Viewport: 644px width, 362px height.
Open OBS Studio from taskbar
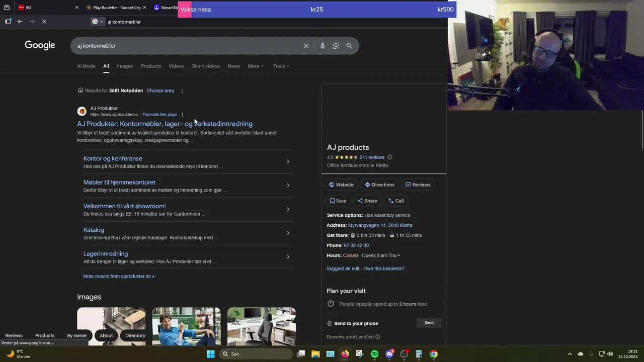tap(404, 354)
